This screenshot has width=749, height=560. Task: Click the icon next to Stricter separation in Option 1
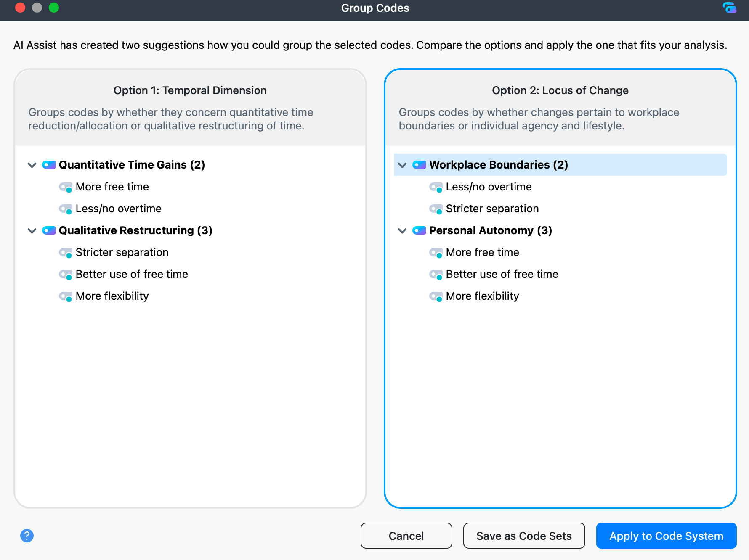(x=66, y=253)
